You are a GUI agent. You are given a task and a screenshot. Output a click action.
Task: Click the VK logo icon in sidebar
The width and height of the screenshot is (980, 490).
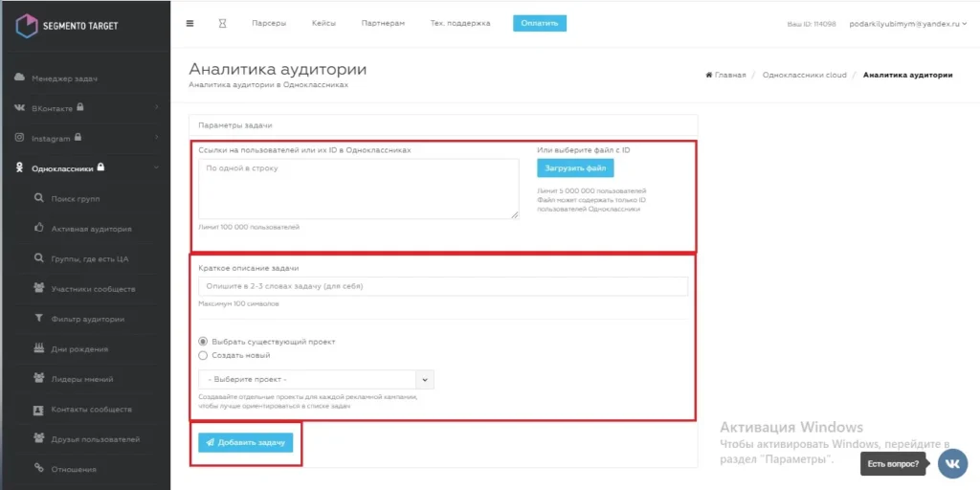tap(19, 108)
